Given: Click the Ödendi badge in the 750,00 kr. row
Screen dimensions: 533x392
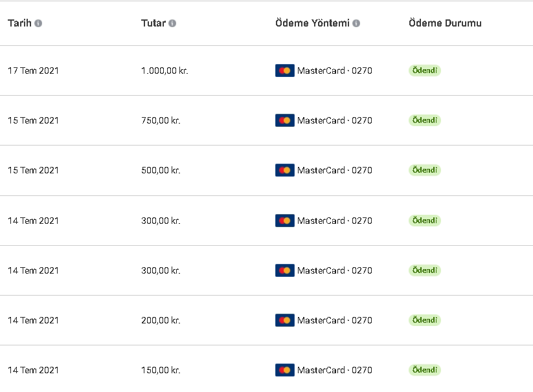Looking at the screenshot, I should pyautogui.click(x=425, y=120).
